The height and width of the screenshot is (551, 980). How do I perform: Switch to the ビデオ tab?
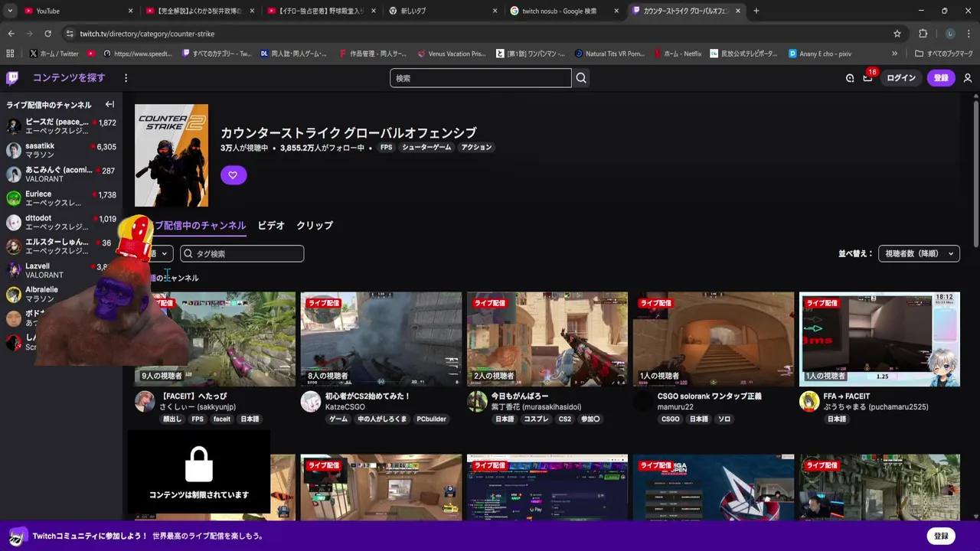[271, 226]
